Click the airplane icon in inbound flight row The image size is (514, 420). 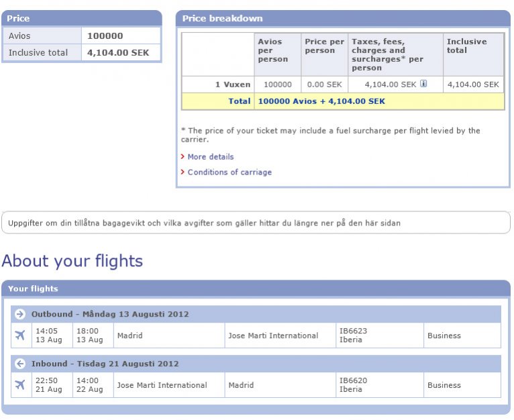pos(20,385)
